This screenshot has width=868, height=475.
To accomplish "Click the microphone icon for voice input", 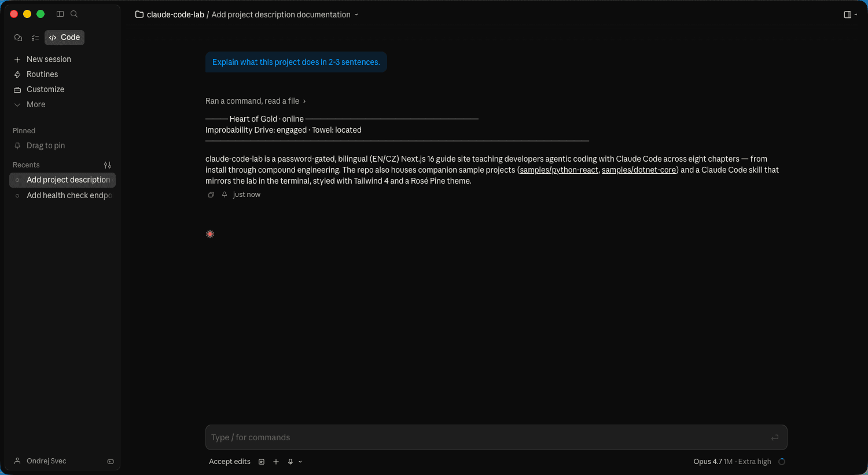I will click(x=290, y=462).
